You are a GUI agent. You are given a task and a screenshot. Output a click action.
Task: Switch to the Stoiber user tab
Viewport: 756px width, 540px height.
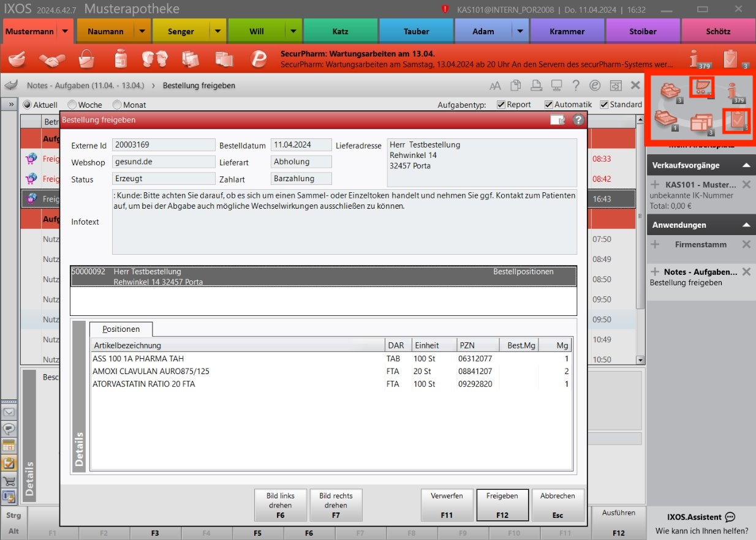[643, 31]
